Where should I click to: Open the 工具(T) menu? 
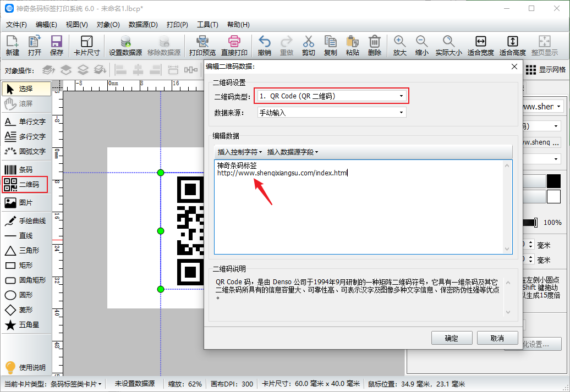tap(207, 25)
